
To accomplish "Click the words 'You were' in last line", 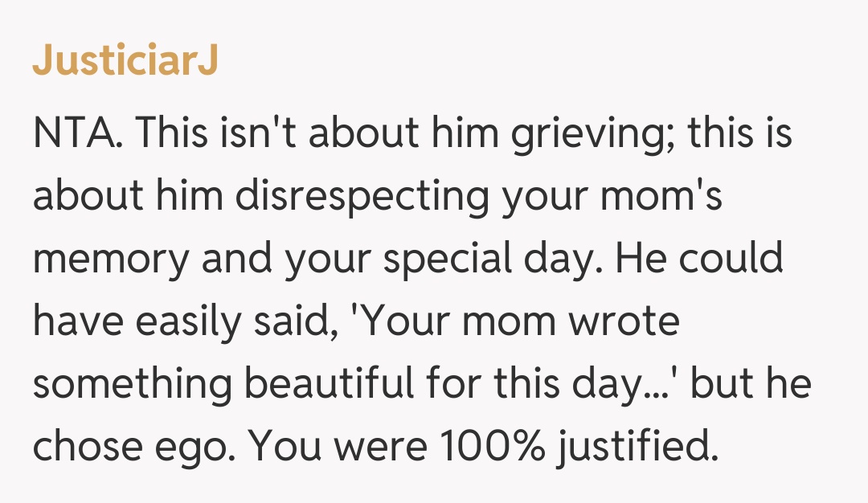I will click(x=336, y=448).
